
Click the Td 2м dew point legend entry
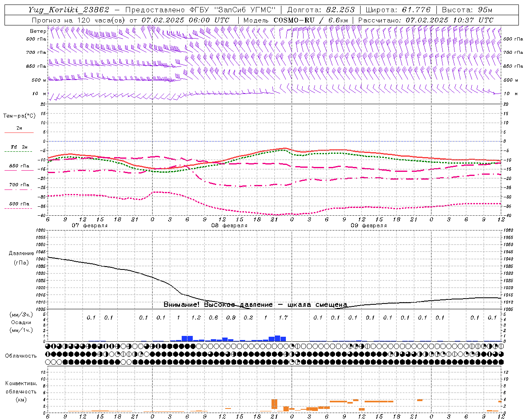(19, 147)
